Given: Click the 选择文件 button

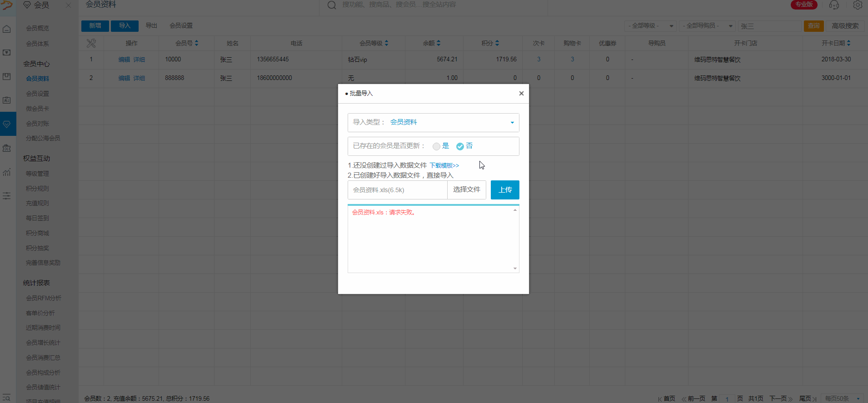Looking at the screenshot, I should click(466, 190).
